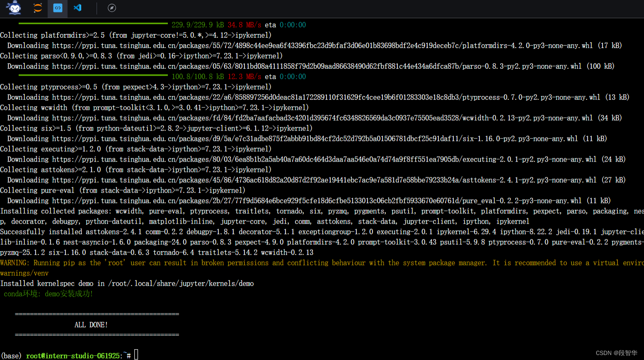The image size is (644, 360).
Task: Click the platformdirs-4.2.0 wheel download URL
Action: 322,46
